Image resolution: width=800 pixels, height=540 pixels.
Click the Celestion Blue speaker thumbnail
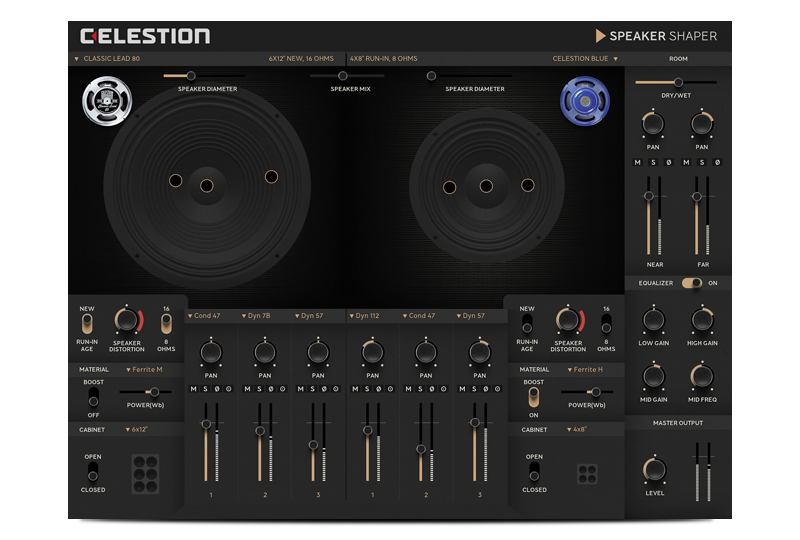click(x=585, y=101)
